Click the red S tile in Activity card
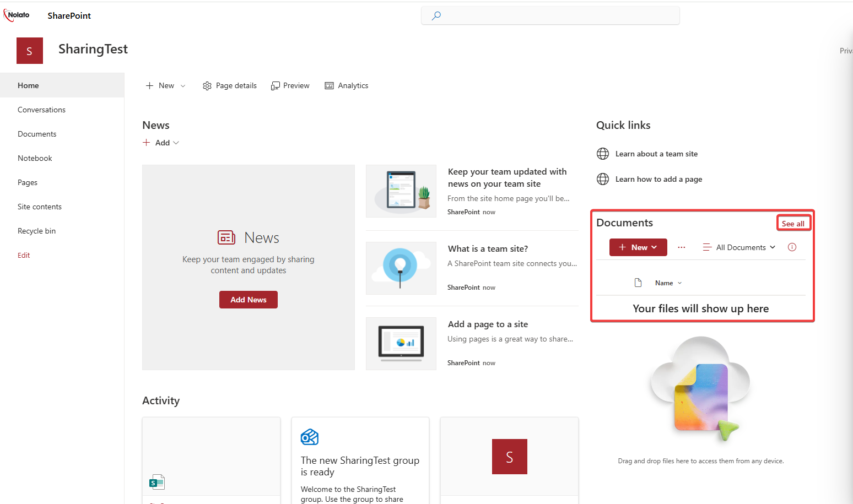Screen dimensions: 853x504 tap(510, 457)
